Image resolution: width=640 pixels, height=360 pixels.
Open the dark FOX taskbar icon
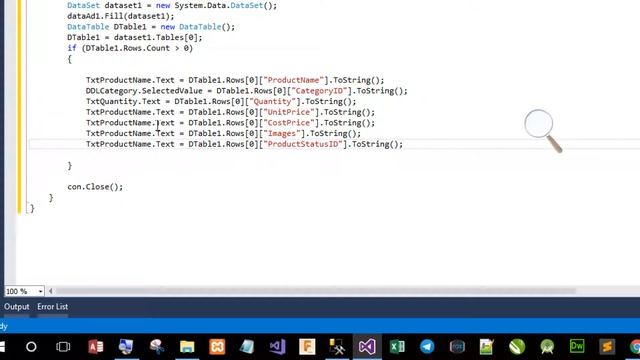(x=457, y=347)
